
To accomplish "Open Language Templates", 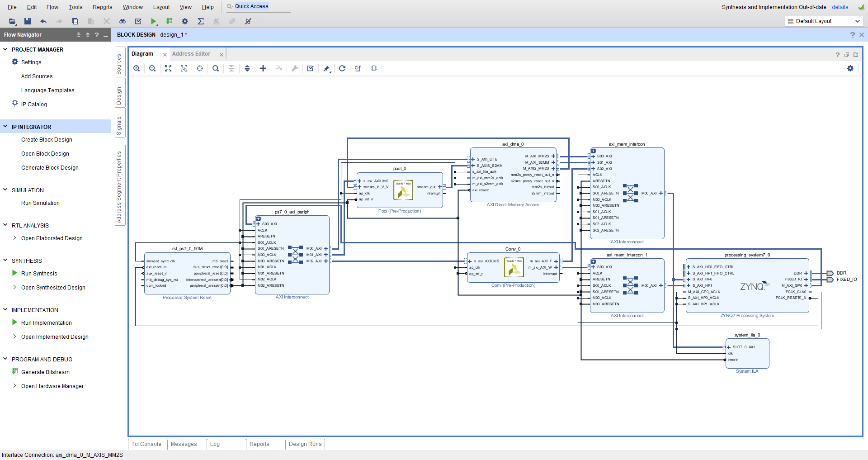I will tap(48, 90).
